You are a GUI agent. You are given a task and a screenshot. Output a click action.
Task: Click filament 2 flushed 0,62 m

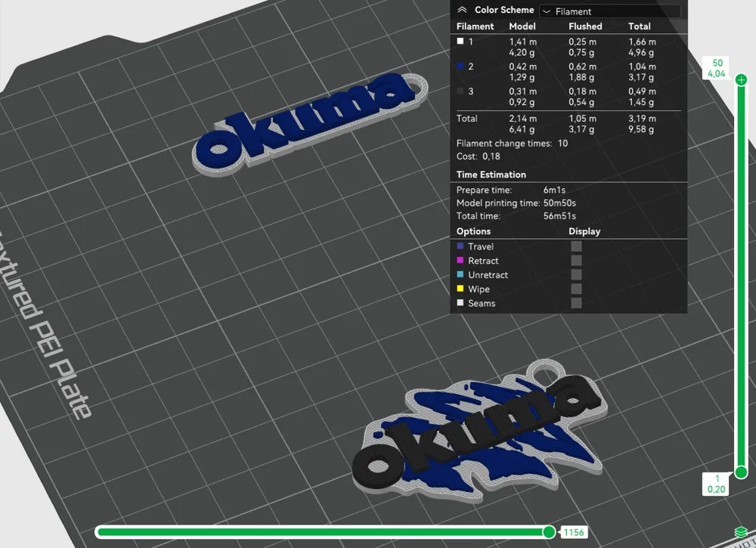pos(582,67)
